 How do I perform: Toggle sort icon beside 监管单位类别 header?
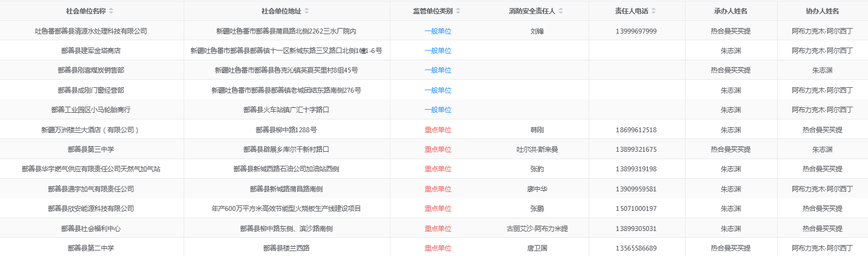tap(458, 11)
